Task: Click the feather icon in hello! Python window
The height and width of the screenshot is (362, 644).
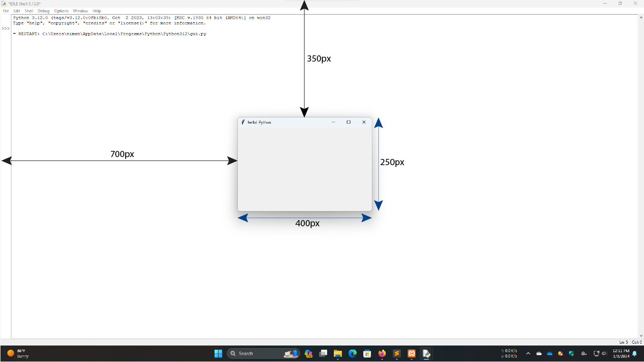Action: coord(243,122)
